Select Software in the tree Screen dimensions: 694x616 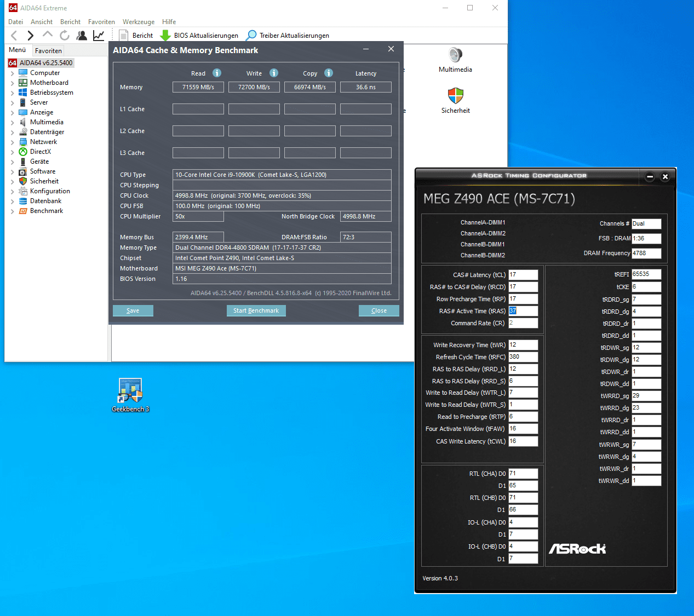tap(43, 171)
